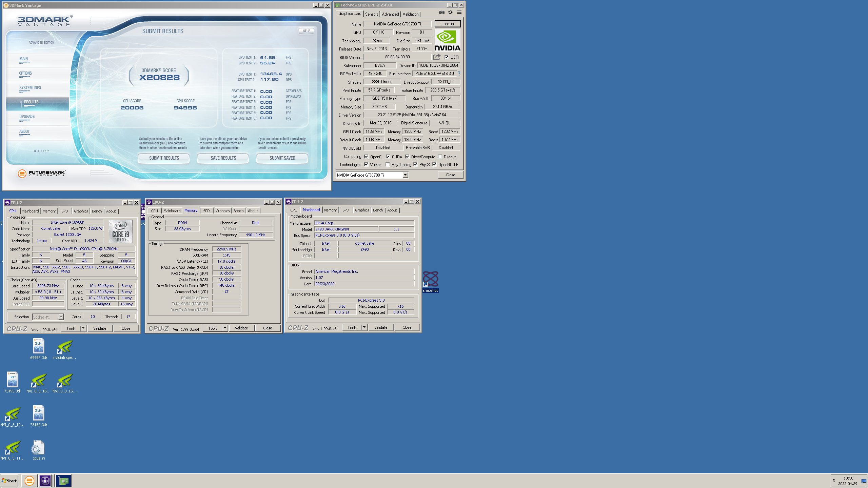Viewport: 868px width, 488px height.
Task: Toggle the Ray Tracing checkbox
Action: [x=388, y=164]
